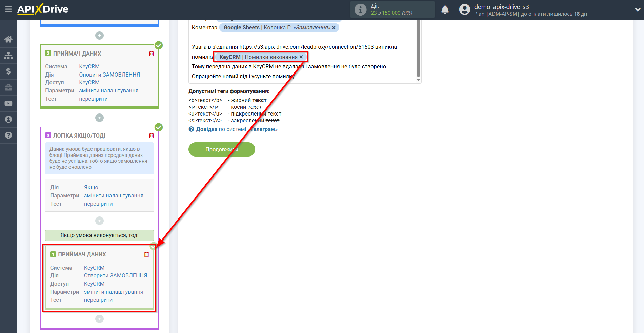Open Оновити ЗАМОВЛЕННЯ action link
Screen dimensions: 644x333
109,75
